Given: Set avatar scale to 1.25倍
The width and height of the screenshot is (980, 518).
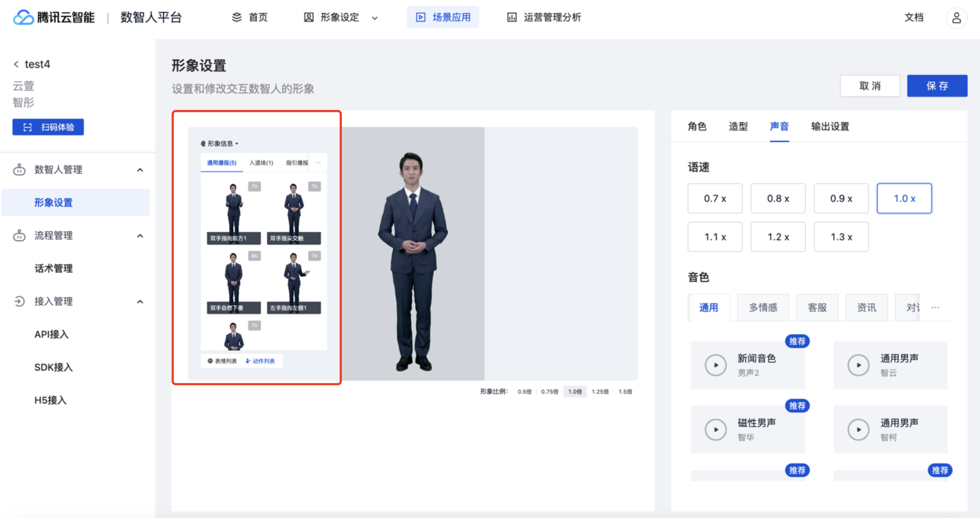Looking at the screenshot, I should 600,392.
